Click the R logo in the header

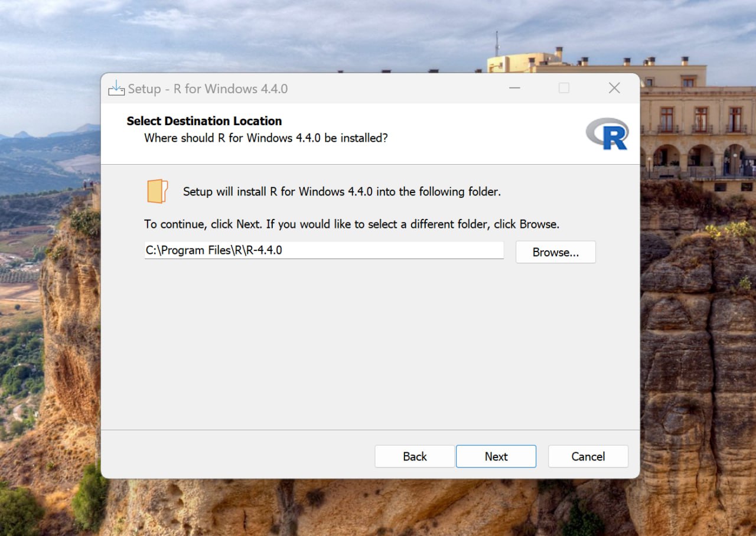click(607, 134)
